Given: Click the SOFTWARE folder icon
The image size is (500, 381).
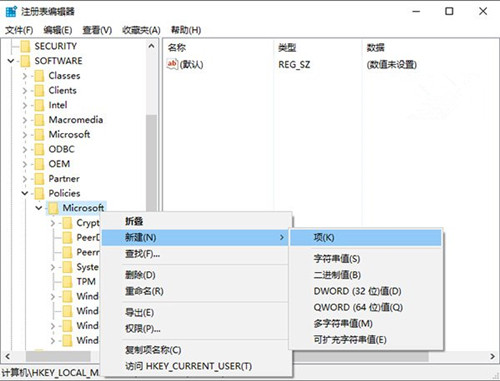Looking at the screenshot, I should (x=25, y=61).
